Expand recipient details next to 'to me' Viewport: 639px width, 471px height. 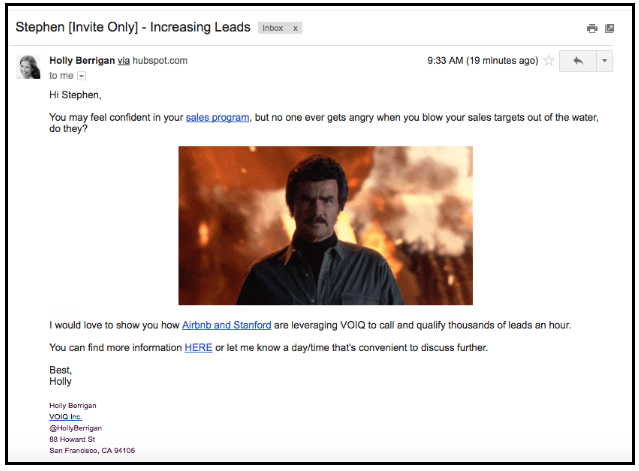[82, 76]
